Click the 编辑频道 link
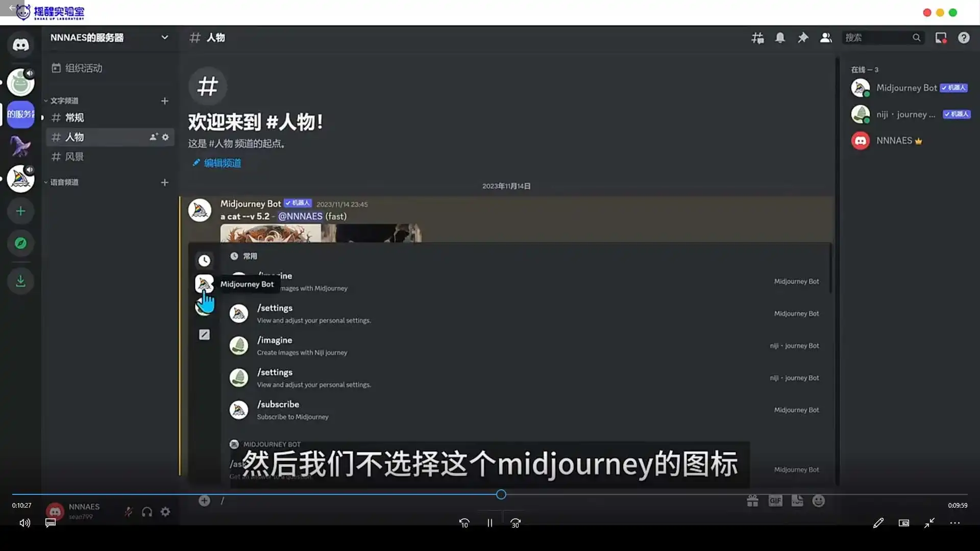Image resolution: width=980 pixels, height=551 pixels. pyautogui.click(x=222, y=163)
